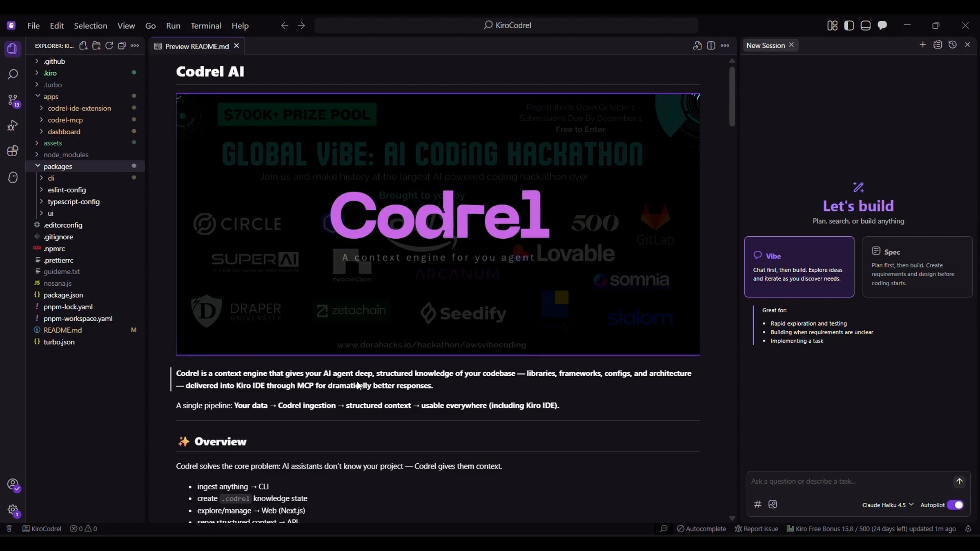
Task: Open the Explorer view in activity bar
Action: 12,49
